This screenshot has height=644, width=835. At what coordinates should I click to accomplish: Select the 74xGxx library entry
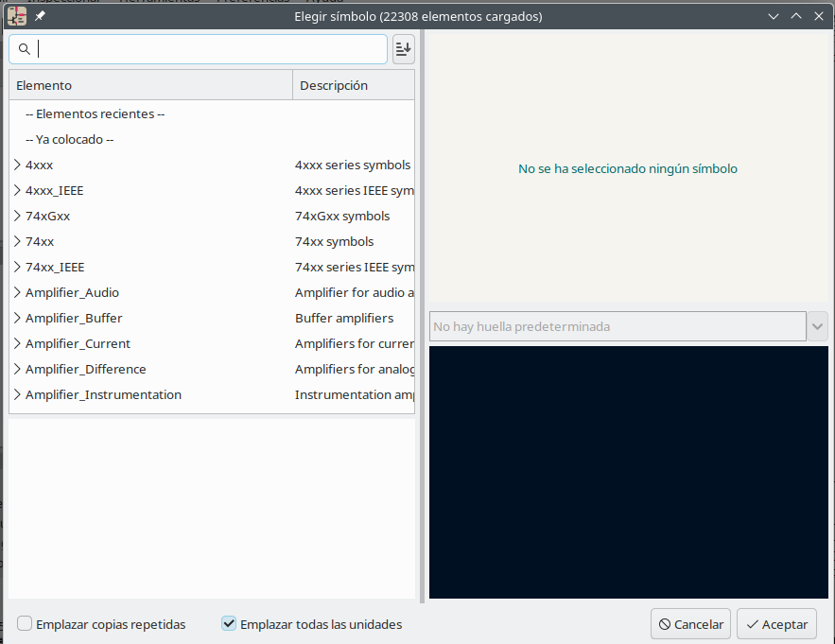pos(47,216)
